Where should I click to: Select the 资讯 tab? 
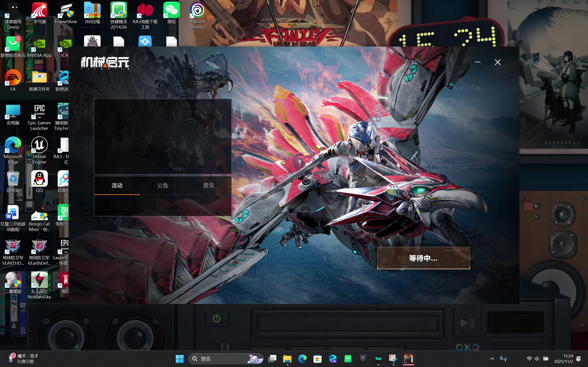(x=208, y=185)
